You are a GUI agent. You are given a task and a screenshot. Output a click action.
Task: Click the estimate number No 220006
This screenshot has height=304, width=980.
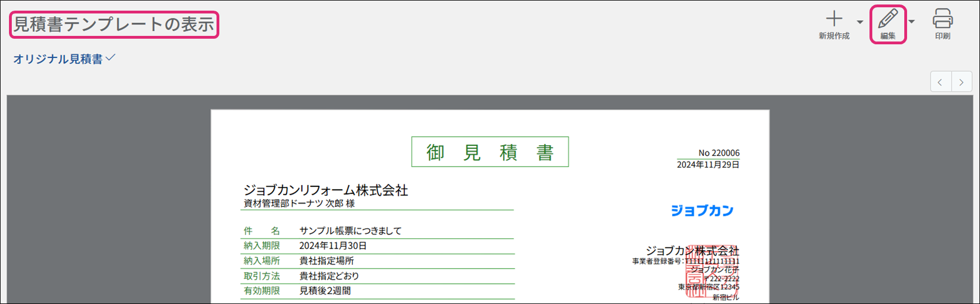(719, 153)
